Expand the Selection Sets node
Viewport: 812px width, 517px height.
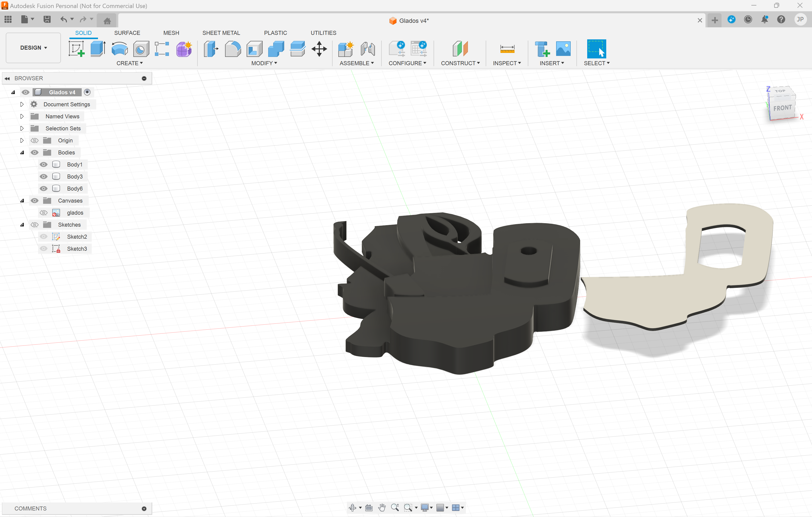(x=22, y=128)
